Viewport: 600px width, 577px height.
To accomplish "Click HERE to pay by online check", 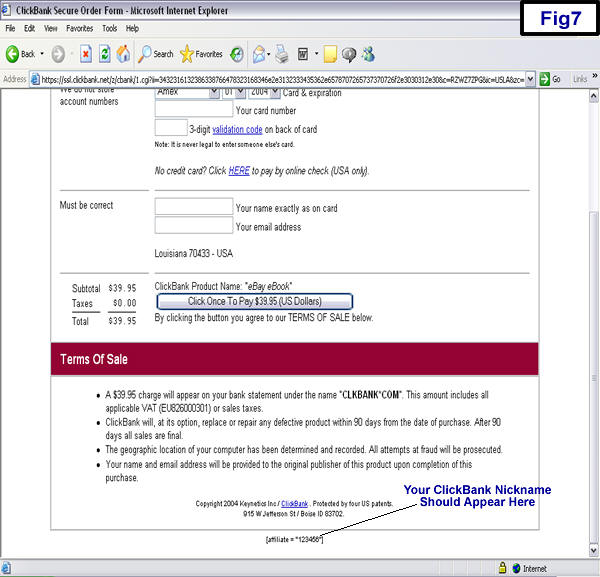I will (x=239, y=171).
